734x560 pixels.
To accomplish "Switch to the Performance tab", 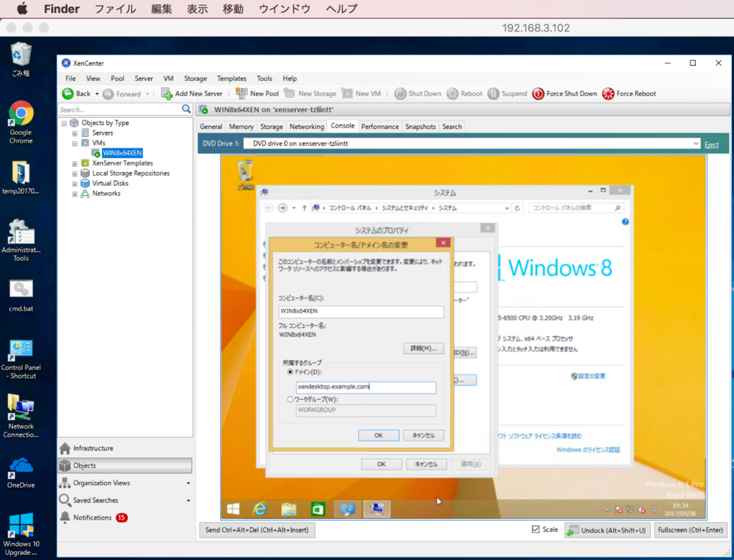I will (380, 126).
